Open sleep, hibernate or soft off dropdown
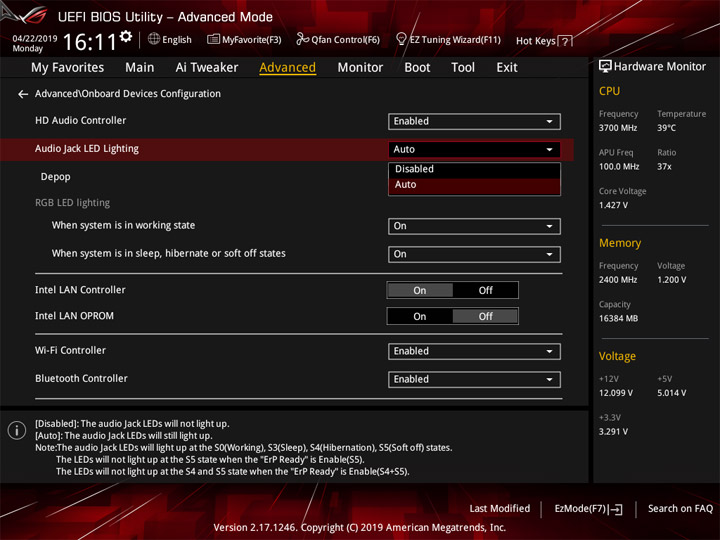This screenshot has width=720, height=540. click(474, 254)
